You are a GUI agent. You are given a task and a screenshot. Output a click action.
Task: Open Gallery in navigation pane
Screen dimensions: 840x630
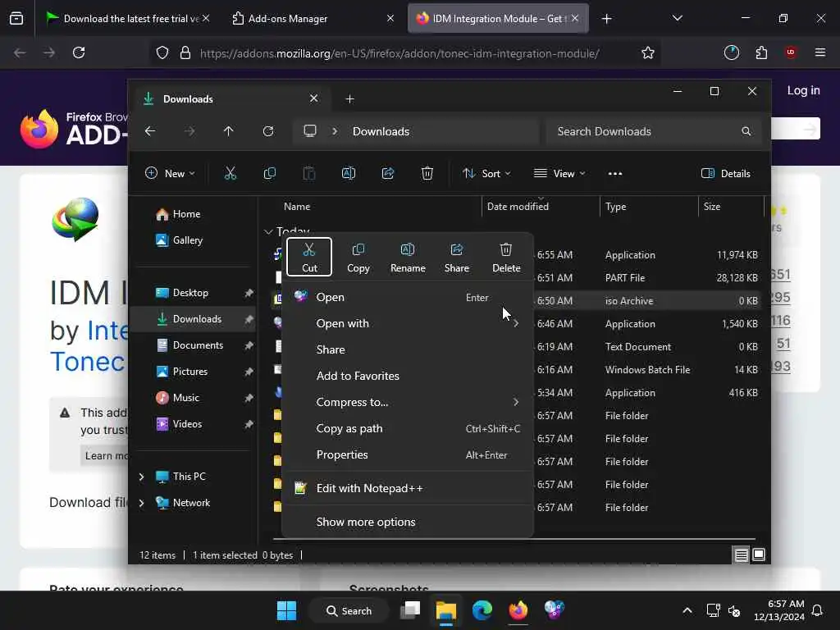pos(188,240)
